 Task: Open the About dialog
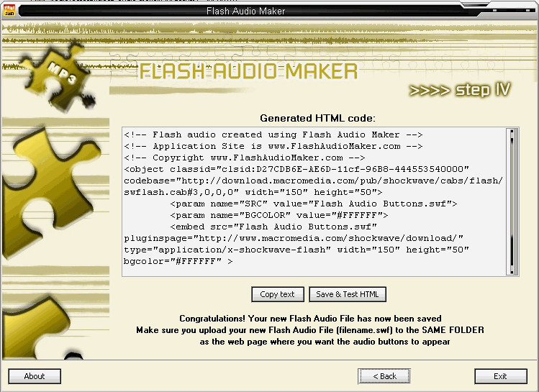35,376
